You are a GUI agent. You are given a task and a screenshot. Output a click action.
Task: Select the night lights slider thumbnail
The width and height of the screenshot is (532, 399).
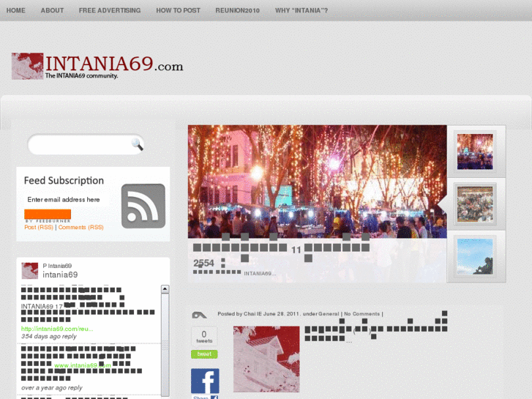[x=475, y=152]
